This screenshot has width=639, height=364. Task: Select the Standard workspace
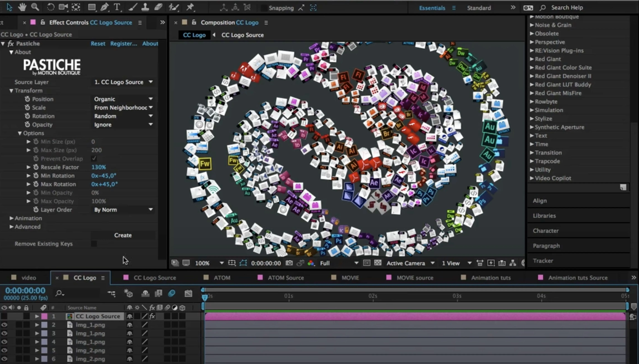coord(479,8)
